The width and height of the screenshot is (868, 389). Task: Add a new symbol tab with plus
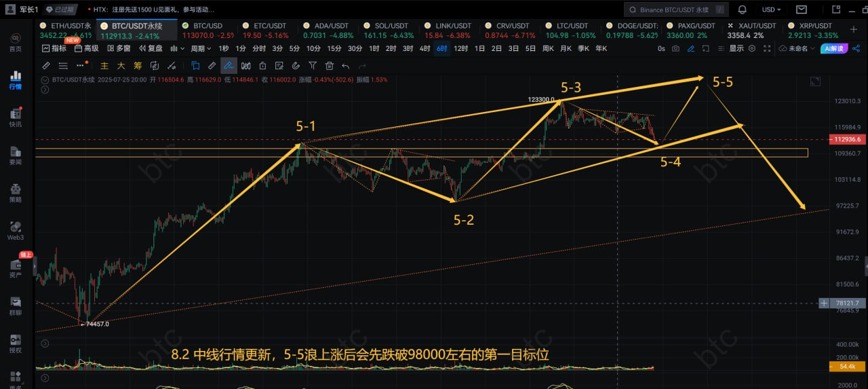point(853,30)
